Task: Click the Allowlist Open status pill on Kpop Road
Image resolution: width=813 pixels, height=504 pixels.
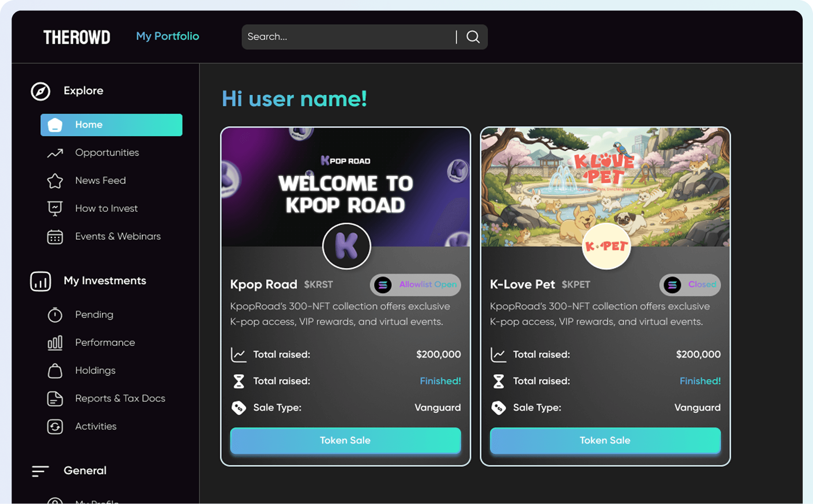Action: coord(415,285)
